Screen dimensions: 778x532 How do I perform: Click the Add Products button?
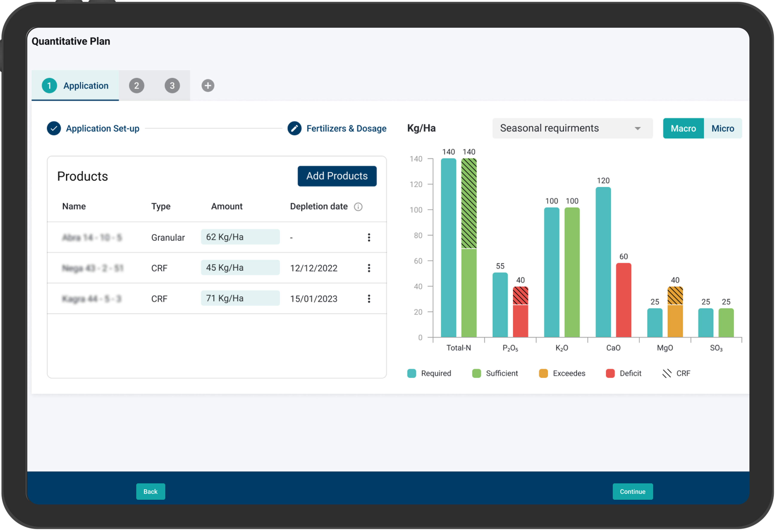337,176
